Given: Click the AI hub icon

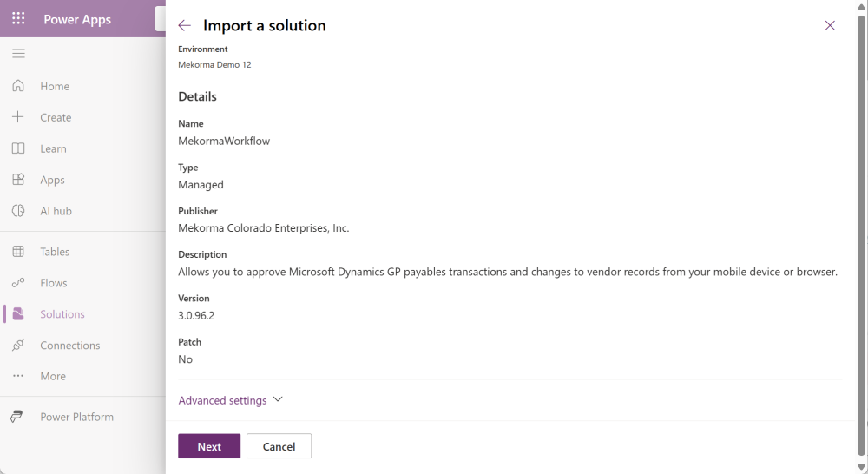Looking at the screenshot, I should (x=18, y=211).
